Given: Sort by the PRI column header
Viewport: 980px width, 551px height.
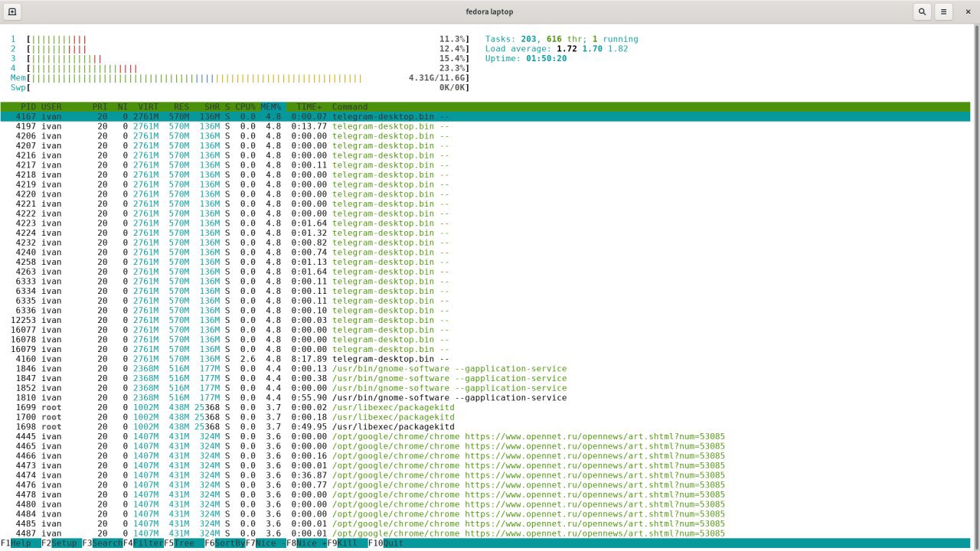Looking at the screenshot, I should (100, 107).
